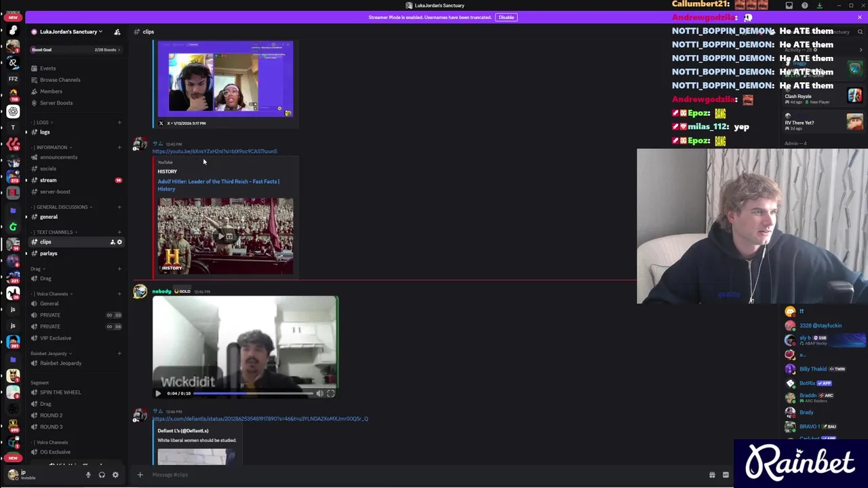The image size is (868, 488).
Task: Click the invite icon on clips channel
Action: (113, 242)
